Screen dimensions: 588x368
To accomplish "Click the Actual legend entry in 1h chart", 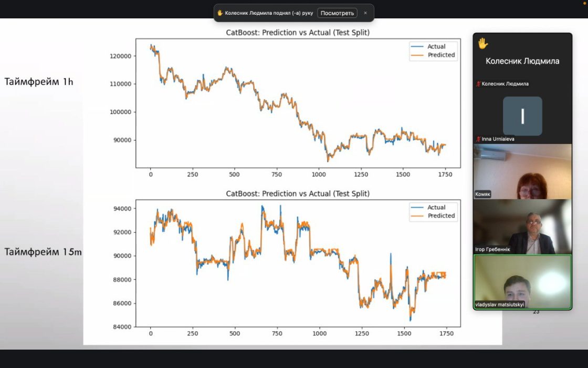I will pyautogui.click(x=436, y=47).
